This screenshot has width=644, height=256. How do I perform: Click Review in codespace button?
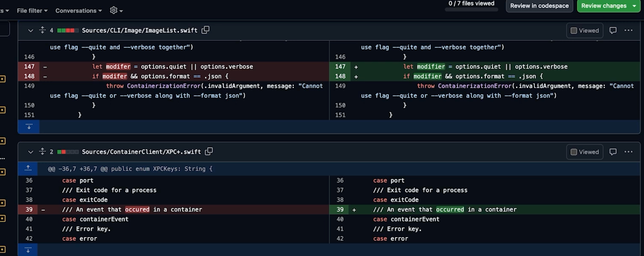(539, 6)
